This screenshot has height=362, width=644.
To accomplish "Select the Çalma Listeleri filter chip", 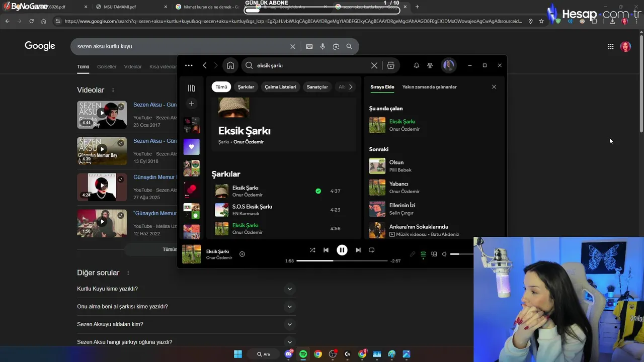I will pos(280,87).
